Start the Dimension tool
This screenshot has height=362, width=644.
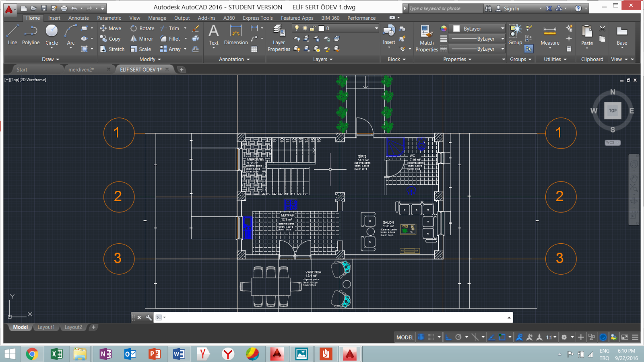tap(236, 35)
